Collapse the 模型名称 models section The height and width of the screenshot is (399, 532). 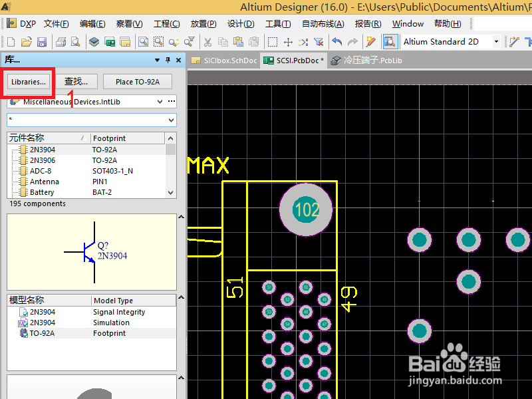[181, 297]
